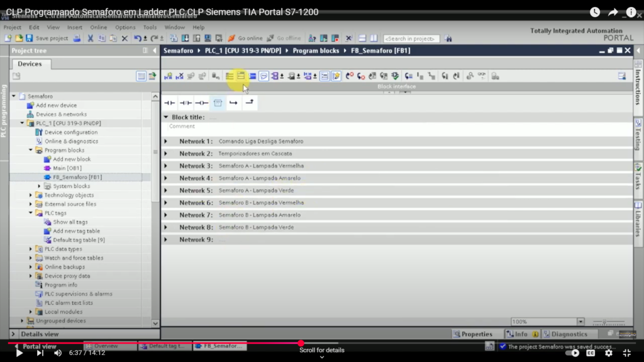
Task: Open the Options menu
Action: tap(125, 27)
